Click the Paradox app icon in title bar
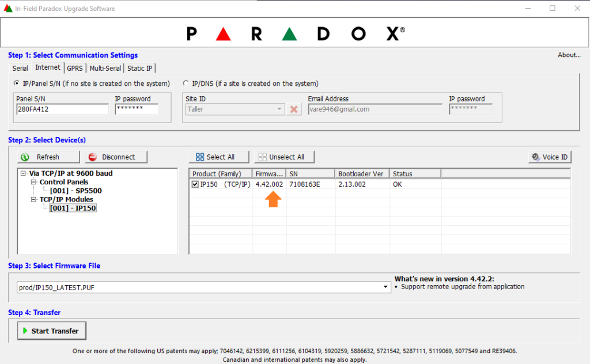590x364 pixels. pyautogui.click(x=8, y=8)
